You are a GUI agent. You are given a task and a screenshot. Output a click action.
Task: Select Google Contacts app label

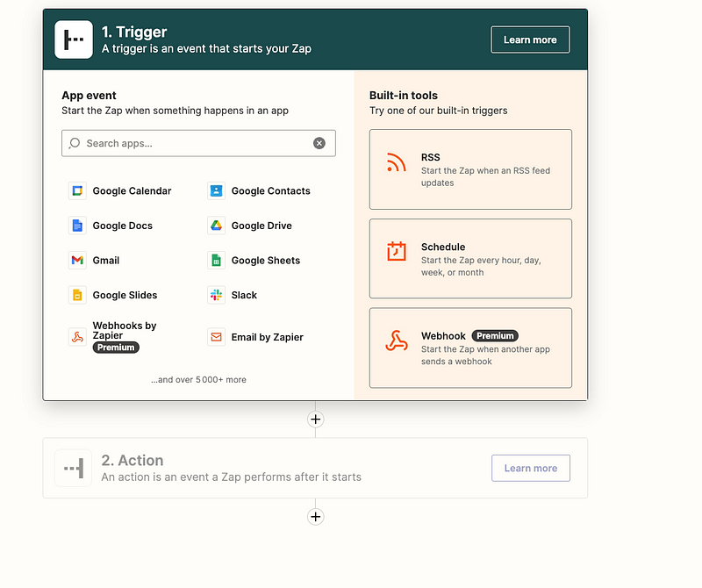pos(271,190)
